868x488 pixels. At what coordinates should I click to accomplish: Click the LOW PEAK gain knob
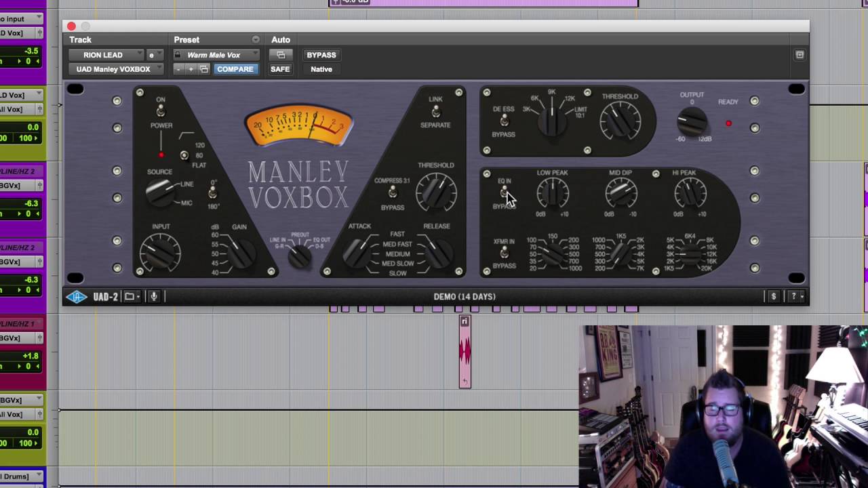pos(552,194)
